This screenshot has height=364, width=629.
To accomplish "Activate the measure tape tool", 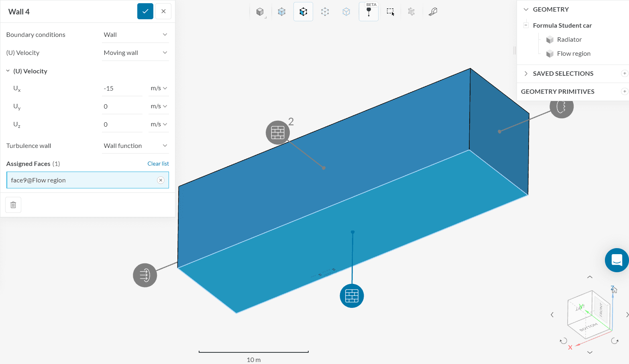I will 433,12.
